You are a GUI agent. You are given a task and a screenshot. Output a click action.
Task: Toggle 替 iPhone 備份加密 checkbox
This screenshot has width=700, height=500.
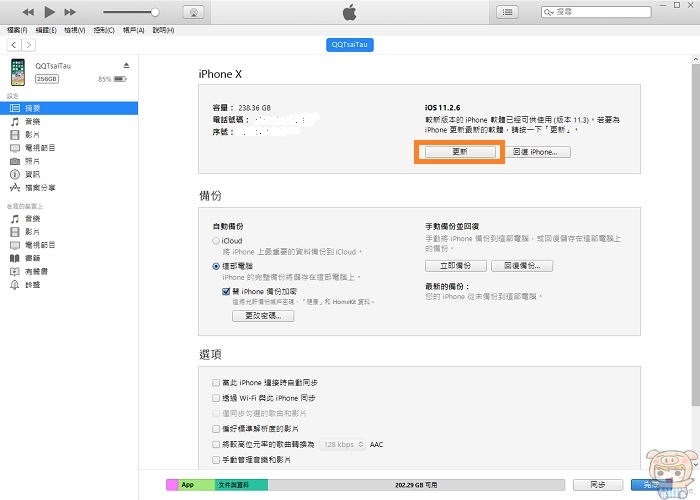coord(226,292)
